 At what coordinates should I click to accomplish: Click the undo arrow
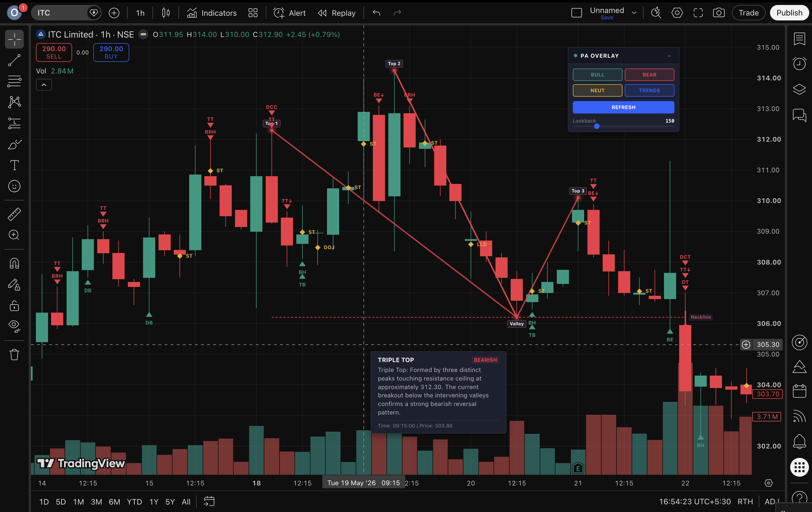[376, 13]
